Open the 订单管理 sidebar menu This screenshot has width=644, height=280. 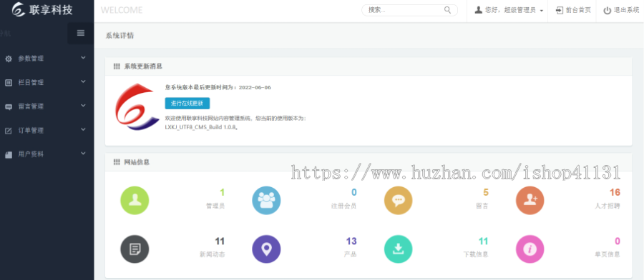47,131
